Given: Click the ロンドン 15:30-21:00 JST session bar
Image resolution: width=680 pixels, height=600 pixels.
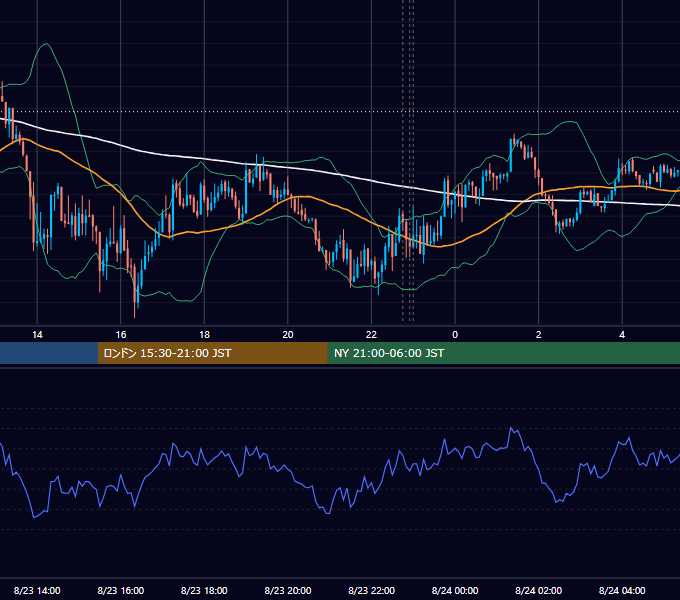Looking at the screenshot, I should coord(212,353).
